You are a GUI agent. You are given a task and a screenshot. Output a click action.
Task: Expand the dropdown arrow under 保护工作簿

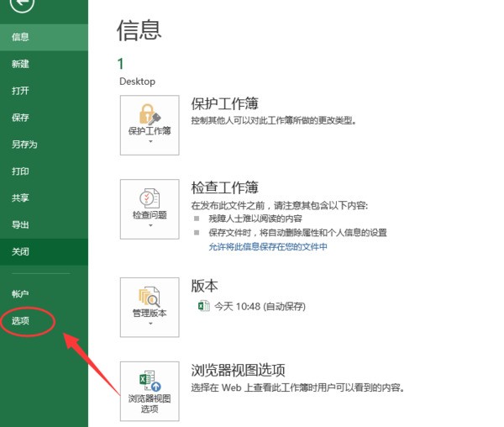coord(150,142)
